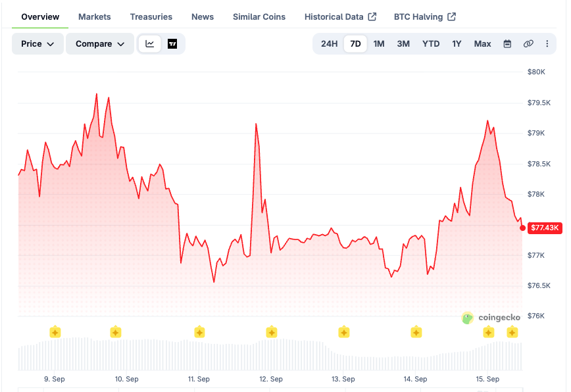The image size is (571, 392).
Task: Expand the Compare dropdown
Action: coord(100,43)
